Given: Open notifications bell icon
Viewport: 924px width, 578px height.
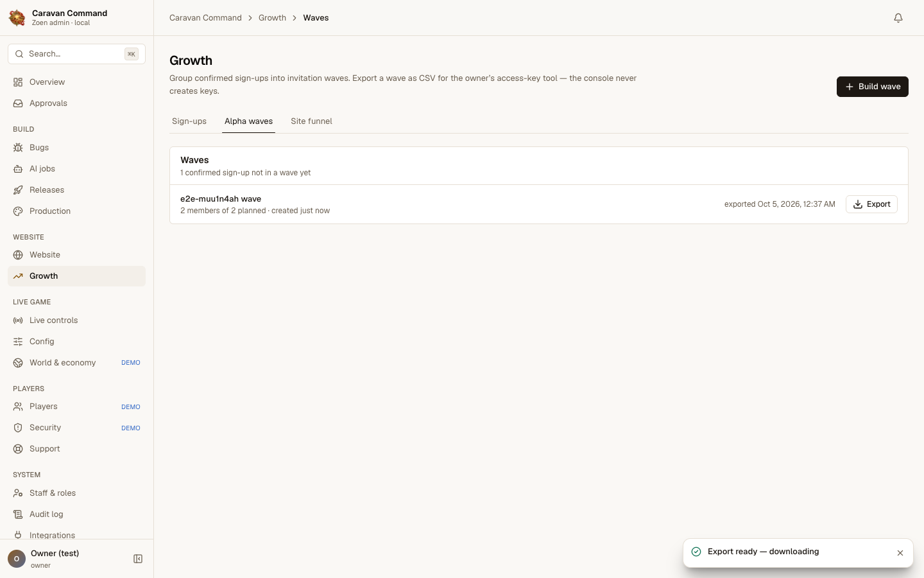Looking at the screenshot, I should click(898, 18).
